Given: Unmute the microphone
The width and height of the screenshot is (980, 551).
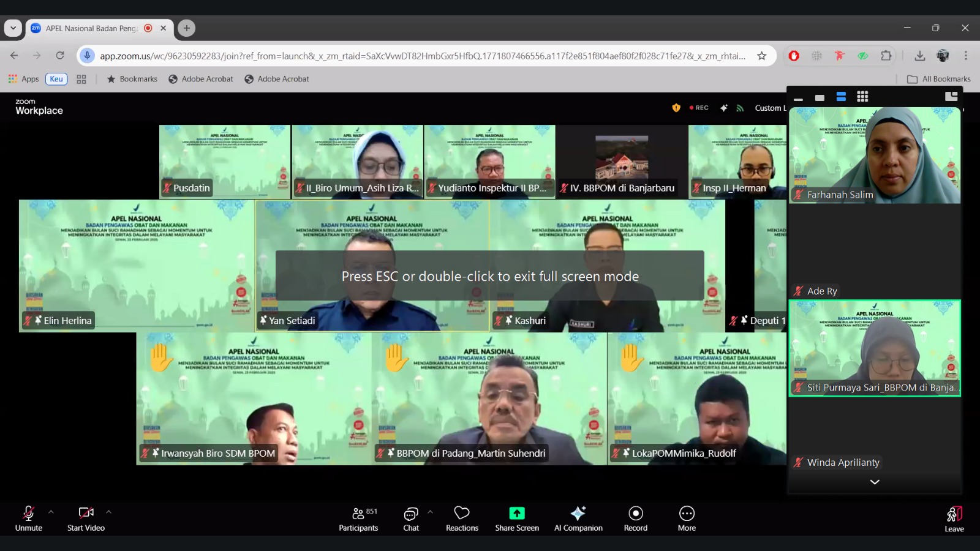Looking at the screenshot, I should coord(29,519).
